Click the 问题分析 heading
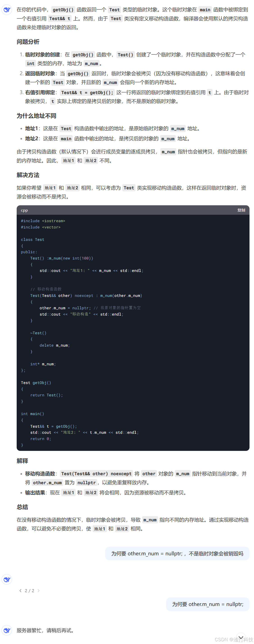This screenshot has height=644, width=254. (x=28, y=42)
